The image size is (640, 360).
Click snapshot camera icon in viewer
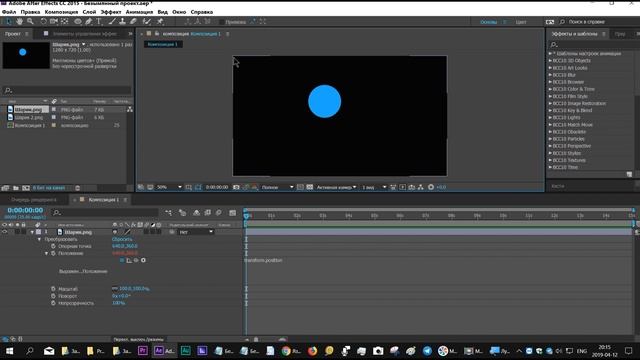[x=236, y=187]
